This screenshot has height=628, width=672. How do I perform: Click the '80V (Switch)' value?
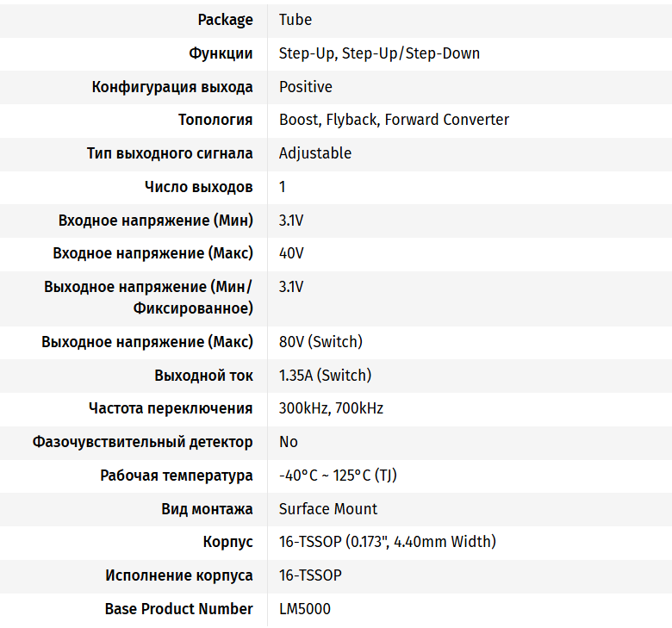(x=320, y=342)
